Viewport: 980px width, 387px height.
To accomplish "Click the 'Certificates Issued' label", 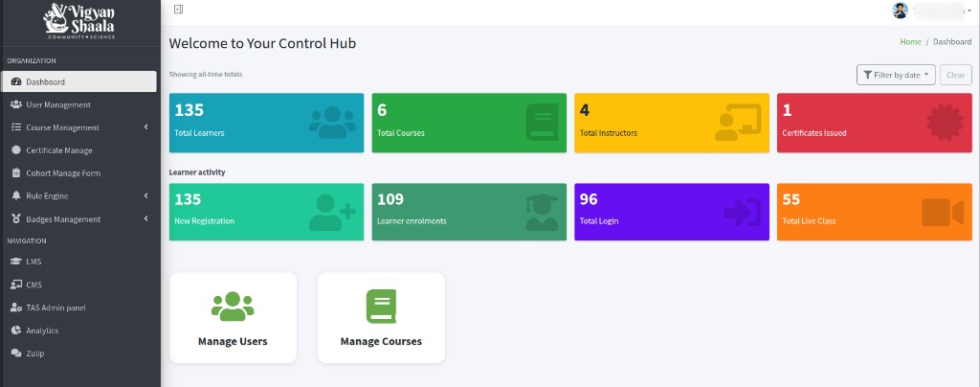I will click(814, 133).
